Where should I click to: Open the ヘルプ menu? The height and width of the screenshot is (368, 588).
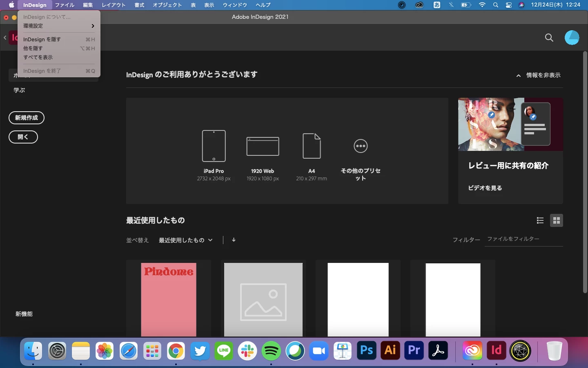point(263,5)
